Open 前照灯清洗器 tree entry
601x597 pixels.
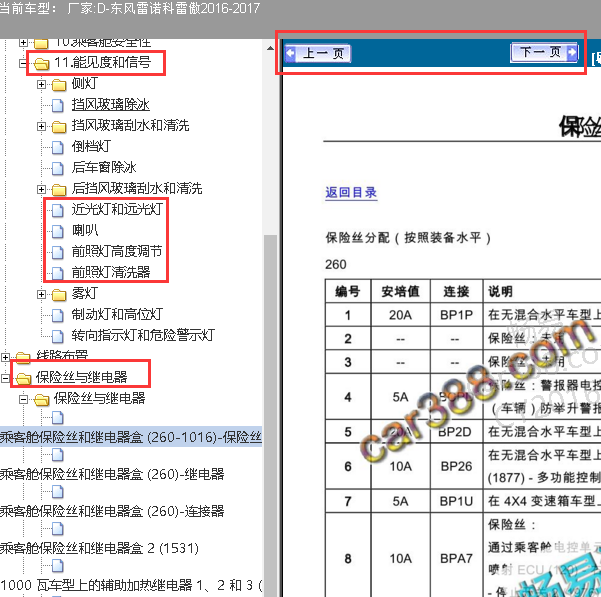click(x=111, y=272)
